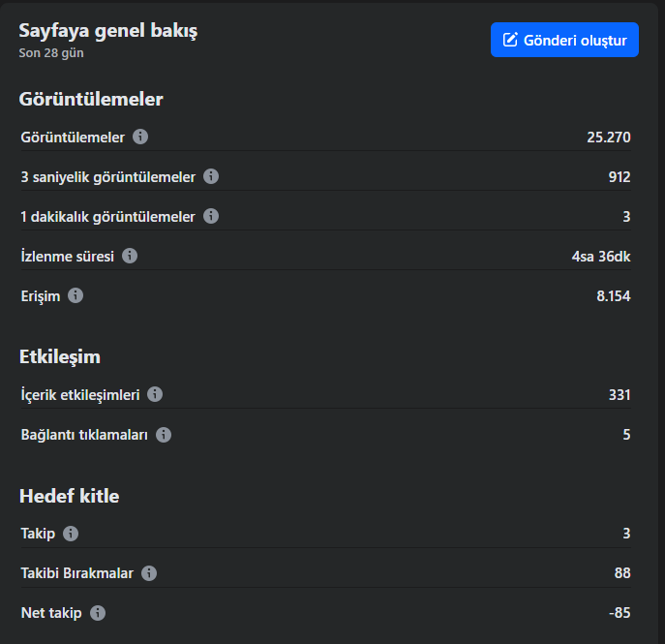
Task: Click the Erişim info icon
Action: click(x=76, y=295)
